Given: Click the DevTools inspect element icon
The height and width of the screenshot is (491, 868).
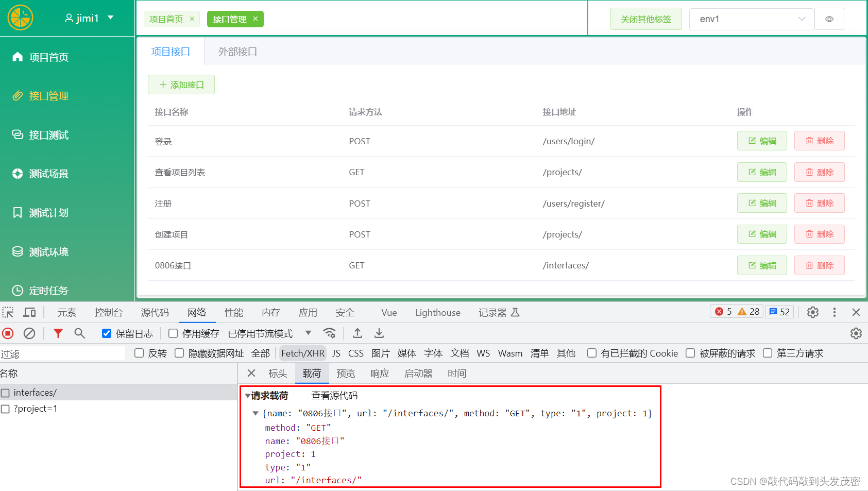Looking at the screenshot, I should point(8,312).
